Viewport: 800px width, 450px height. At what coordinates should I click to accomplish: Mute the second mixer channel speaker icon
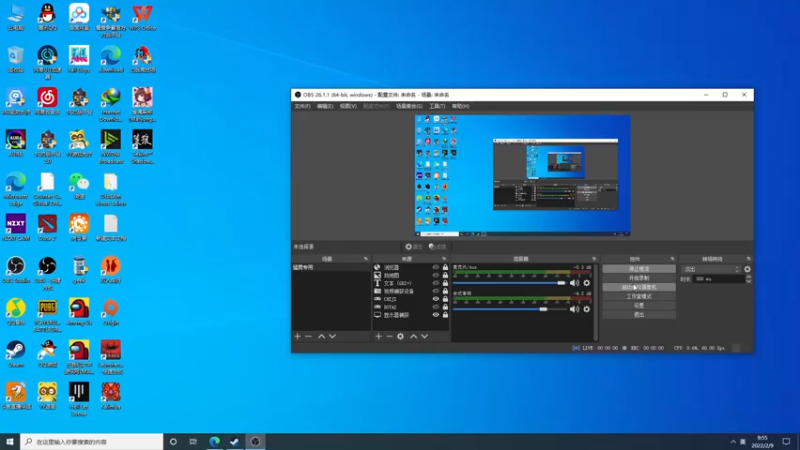point(574,309)
